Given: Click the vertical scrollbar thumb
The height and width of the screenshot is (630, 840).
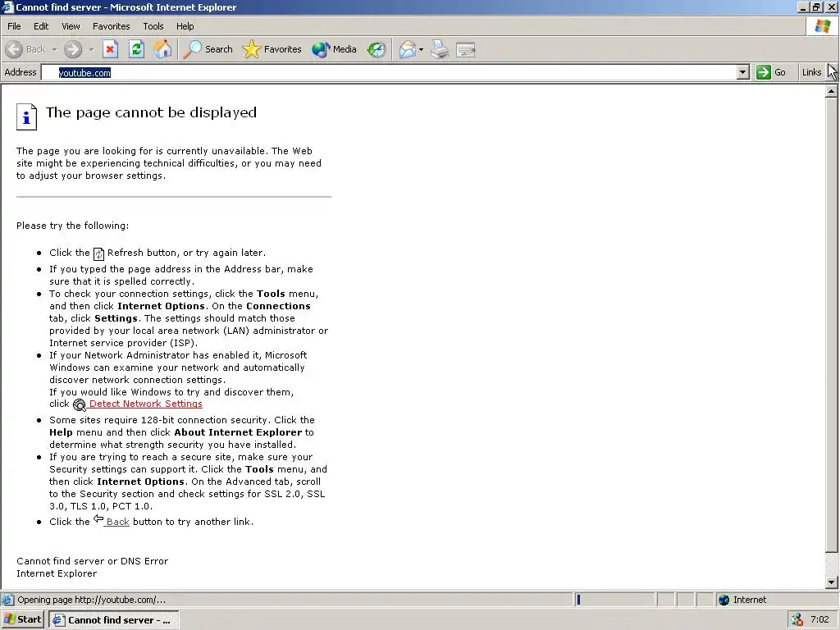Looking at the screenshot, I should tap(831, 325).
